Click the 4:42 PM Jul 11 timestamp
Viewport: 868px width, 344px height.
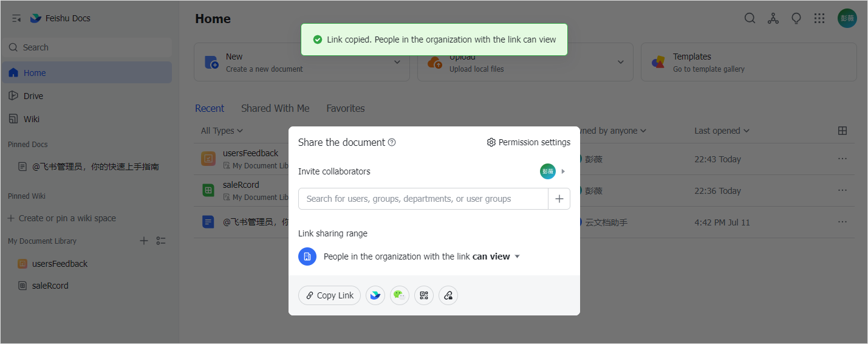(722, 222)
